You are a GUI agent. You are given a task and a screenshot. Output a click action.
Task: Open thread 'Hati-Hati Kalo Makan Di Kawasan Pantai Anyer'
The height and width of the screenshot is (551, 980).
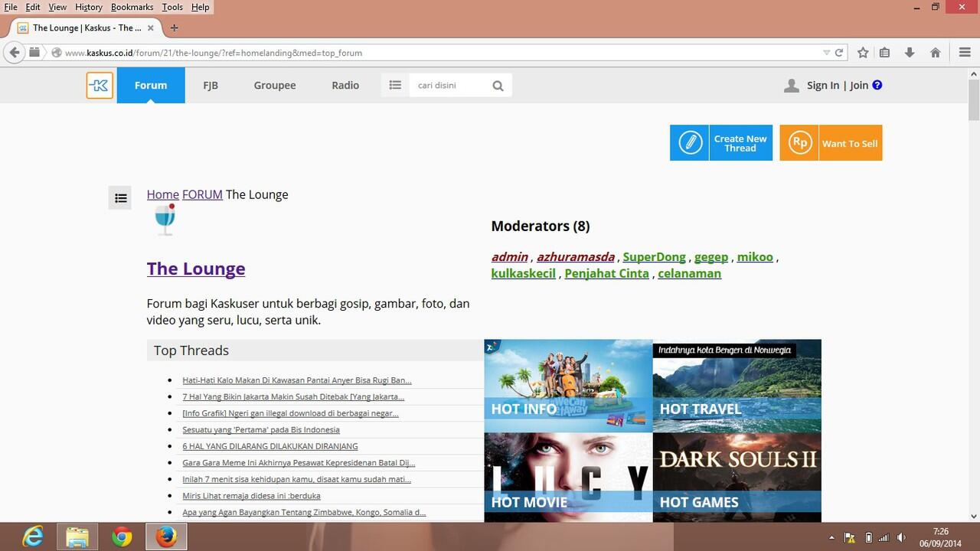click(297, 380)
